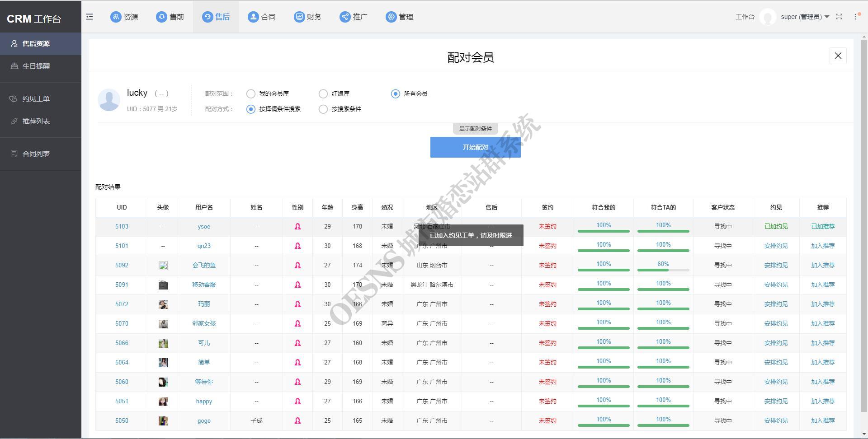Open the vertical three-dot more menu
868x439 pixels.
855,17
